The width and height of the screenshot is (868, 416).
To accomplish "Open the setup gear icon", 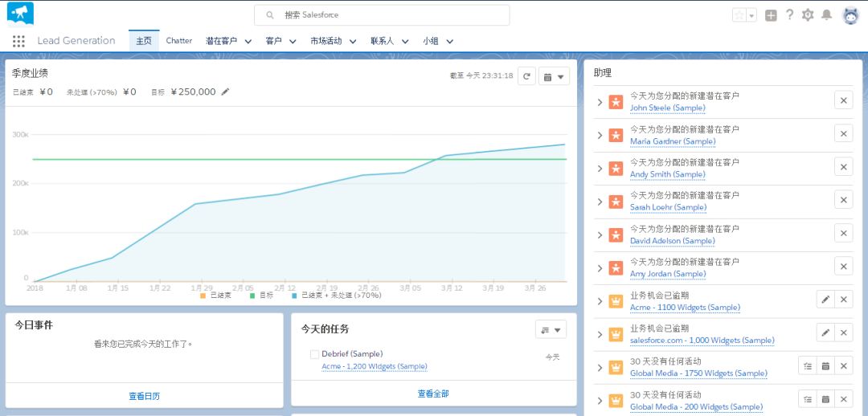I will coord(808,15).
